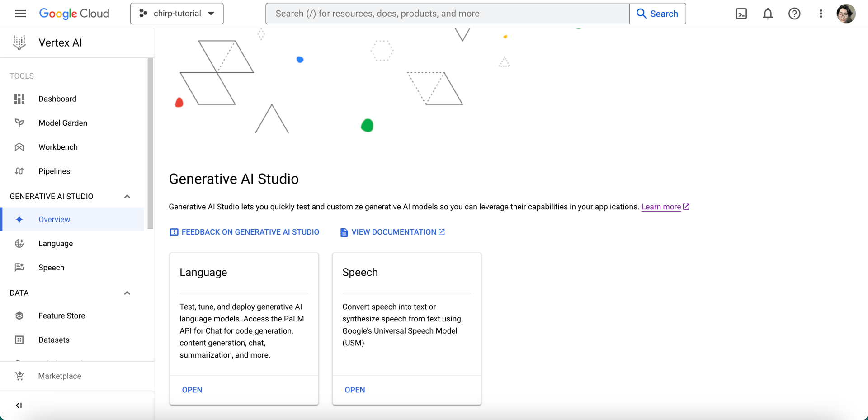Viewport: 868px width, 420px height.
Task: Click Open on the Language card
Action: (192, 390)
